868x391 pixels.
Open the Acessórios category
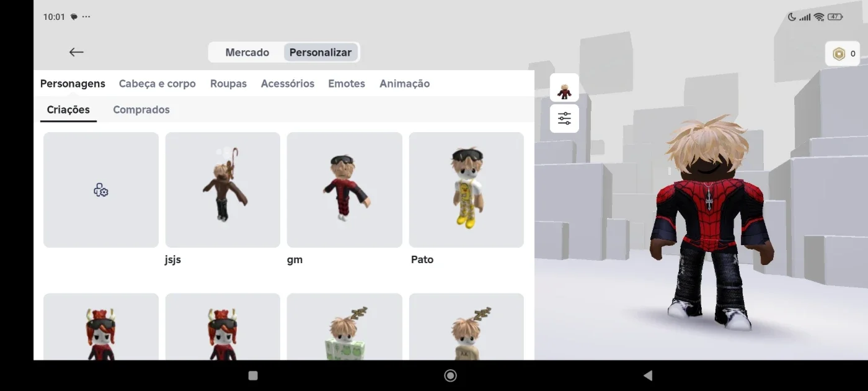(x=288, y=84)
